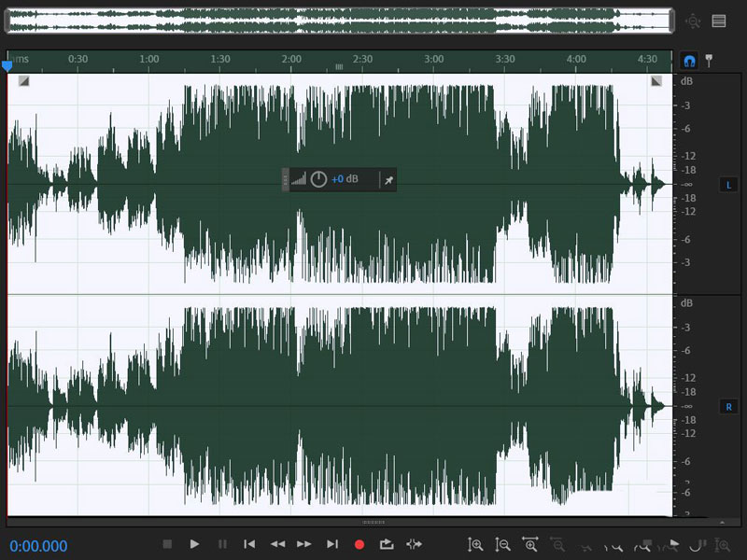
Task: Zoom out time
Action: [557, 544]
